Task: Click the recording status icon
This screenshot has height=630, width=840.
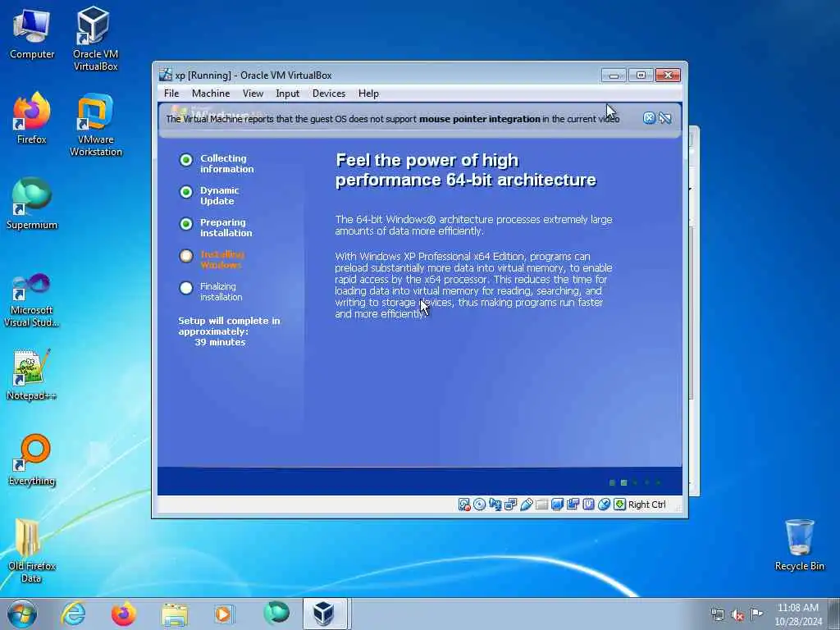Action: (x=573, y=504)
